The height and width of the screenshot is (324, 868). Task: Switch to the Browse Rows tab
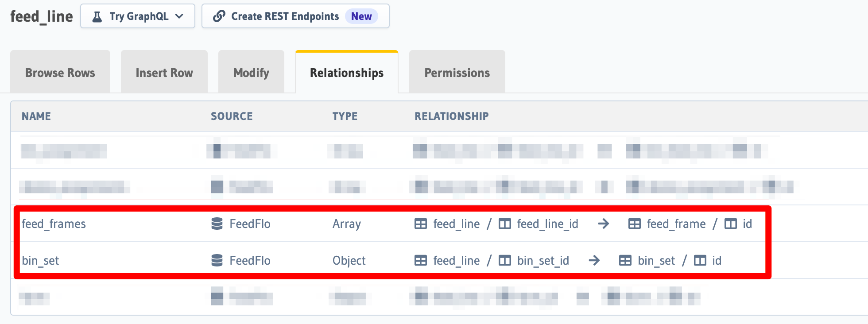point(60,72)
